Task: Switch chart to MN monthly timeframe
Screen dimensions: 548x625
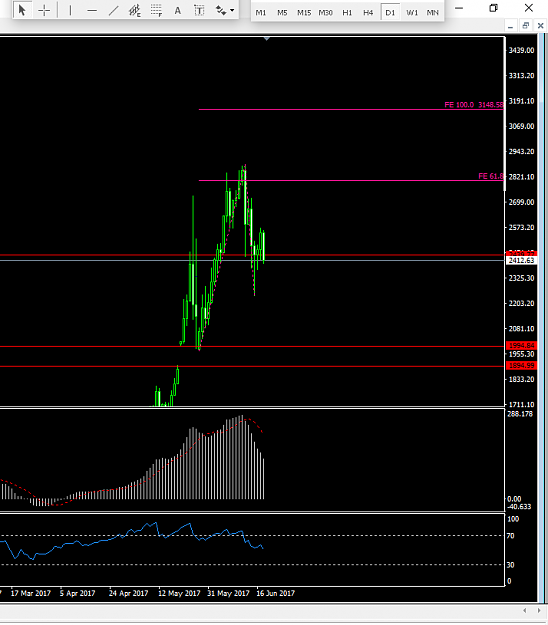Action: [432, 13]
